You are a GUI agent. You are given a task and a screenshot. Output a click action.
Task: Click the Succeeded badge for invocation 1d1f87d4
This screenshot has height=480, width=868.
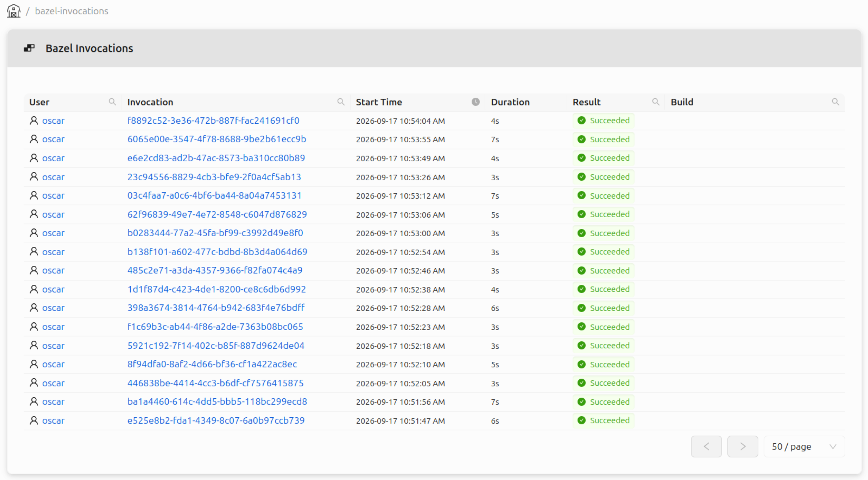(x=603, y=289)
